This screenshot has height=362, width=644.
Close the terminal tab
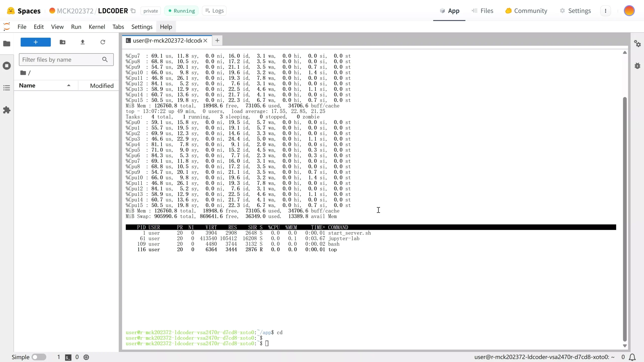205,40
